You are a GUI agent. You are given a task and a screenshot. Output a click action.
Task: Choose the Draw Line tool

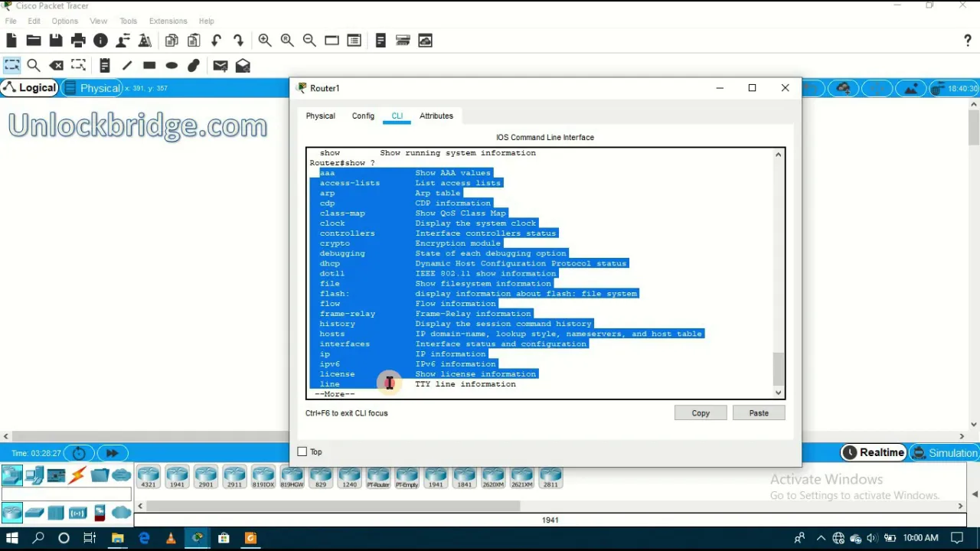[127, 66]
